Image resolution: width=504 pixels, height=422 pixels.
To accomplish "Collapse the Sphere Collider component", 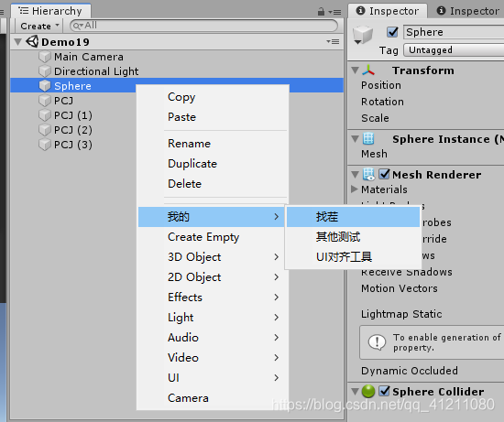I will tap(355, 391).
